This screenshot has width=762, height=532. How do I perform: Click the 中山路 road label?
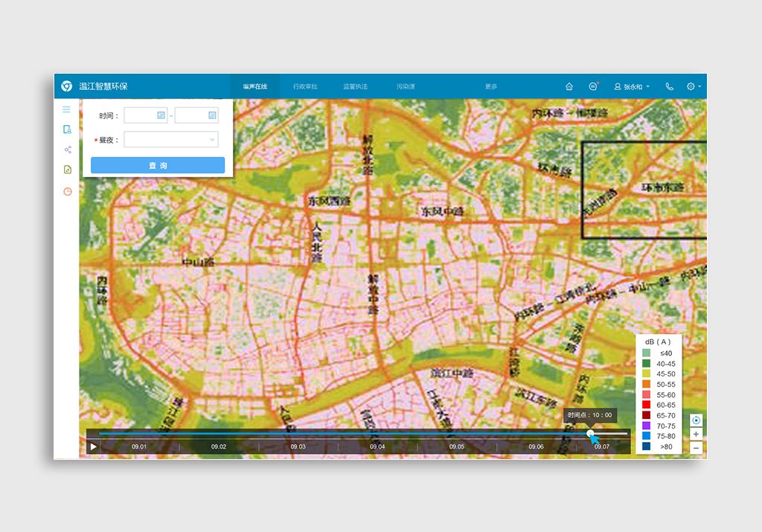[x=199, y=263]
